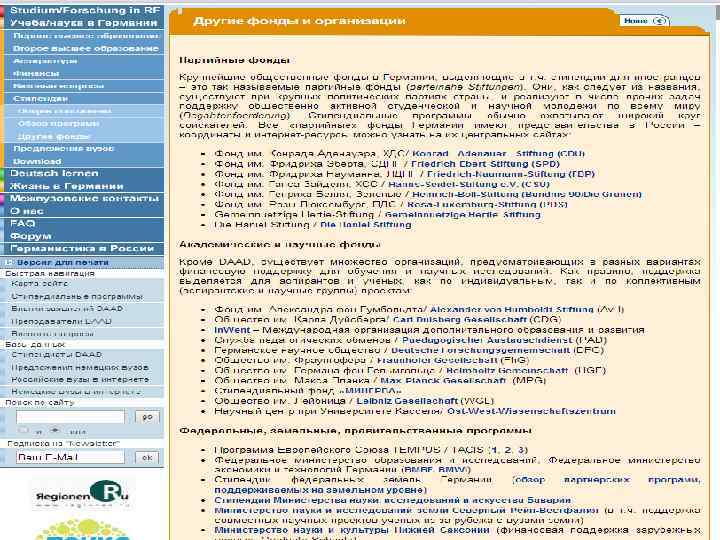
Task: Open Fraunhofer Gesellschaft link
Action: (437, 360)
